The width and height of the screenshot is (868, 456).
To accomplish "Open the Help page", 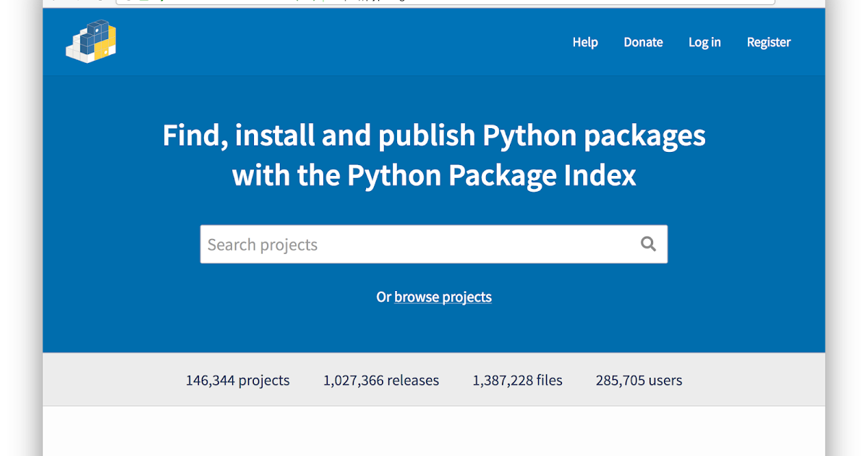I will [585, 42].
